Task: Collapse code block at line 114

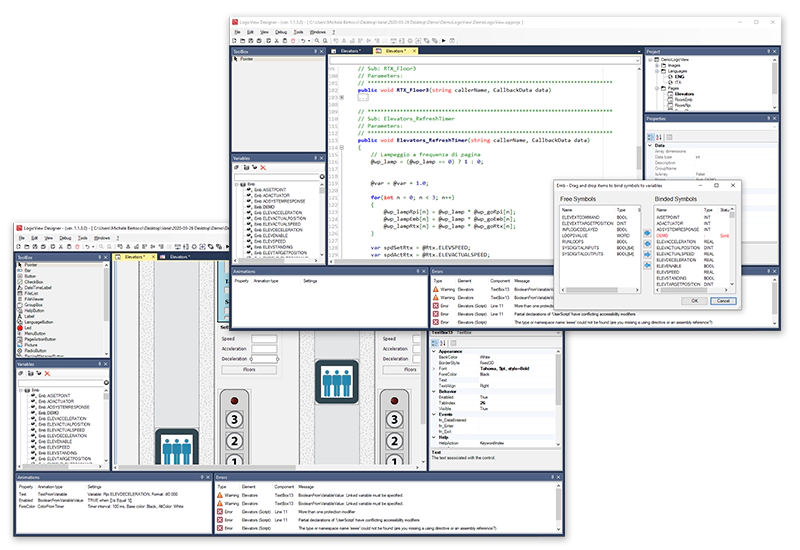Action: coord(342,147)
